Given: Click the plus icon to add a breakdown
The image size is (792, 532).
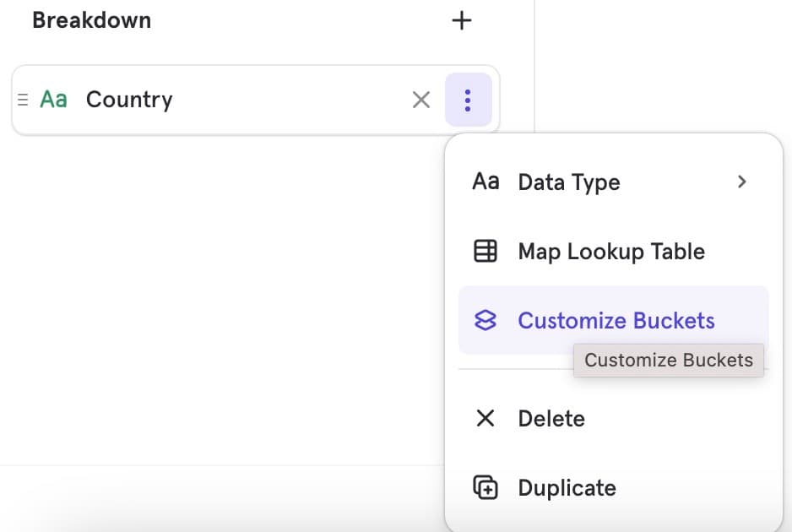Looking at the screenshot, I should click(x=461, y=20).
